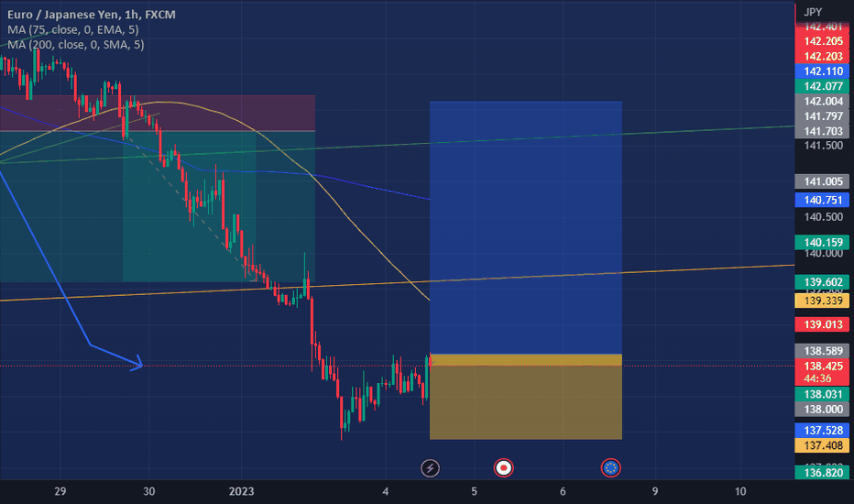Click the 136.820 green price label
The height and width of the screenshot is (504, 854).
coord(823,473)
